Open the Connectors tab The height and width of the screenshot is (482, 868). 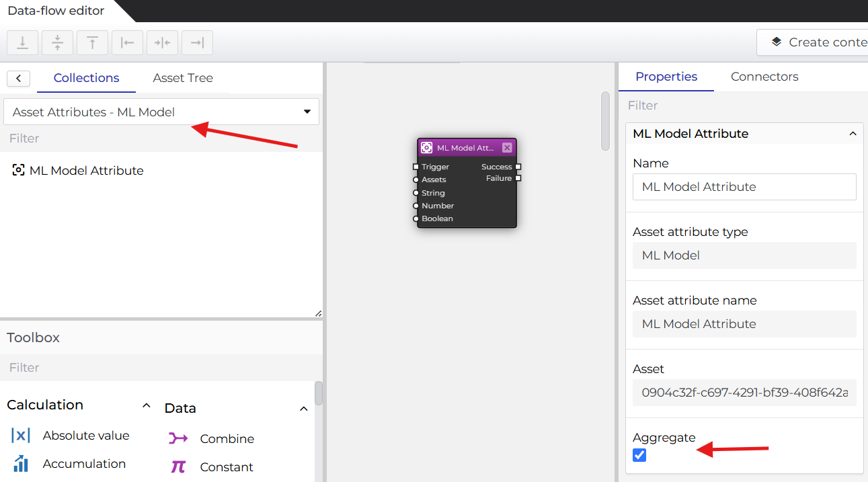pyautogui.click(x=764, y=77)
